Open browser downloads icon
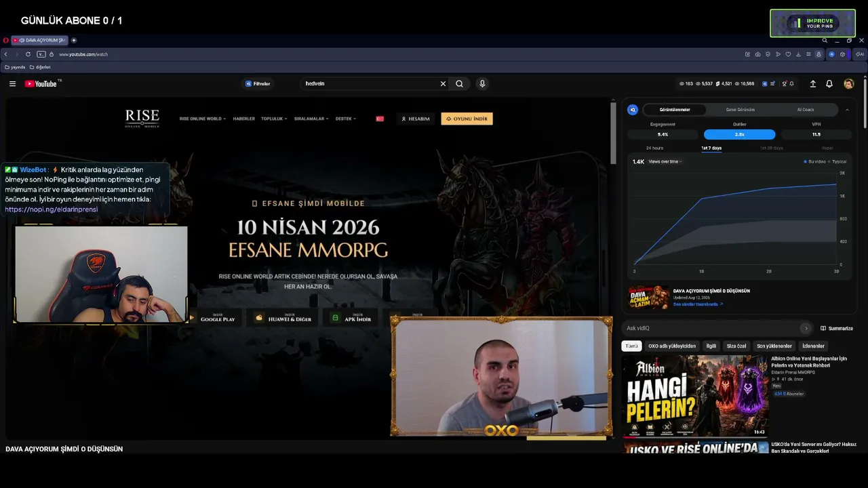The width and height of the screenshot is (868, 488). pos(798,54)
